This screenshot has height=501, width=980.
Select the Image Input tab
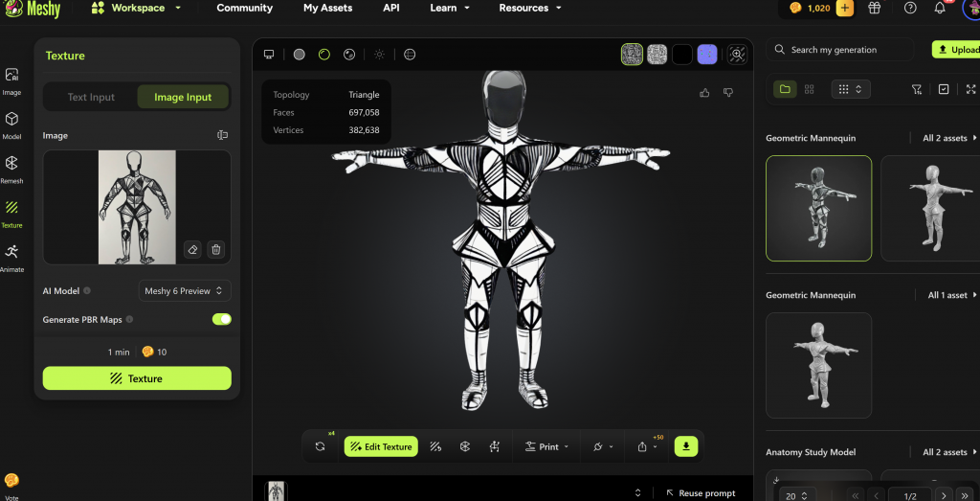(182, 97)
